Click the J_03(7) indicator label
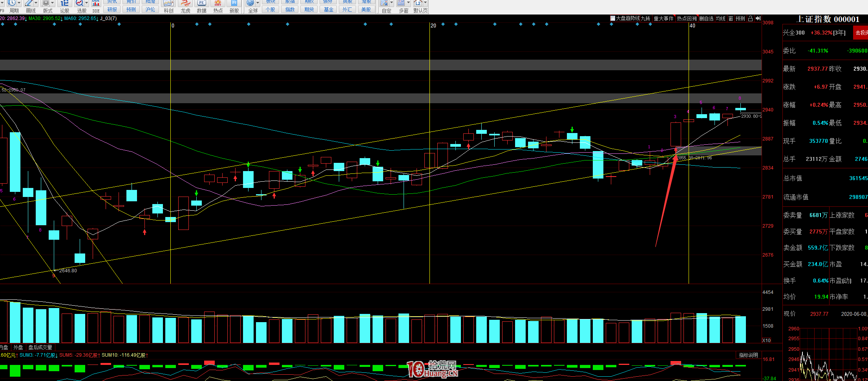868x381 pixels. point(108,18)
